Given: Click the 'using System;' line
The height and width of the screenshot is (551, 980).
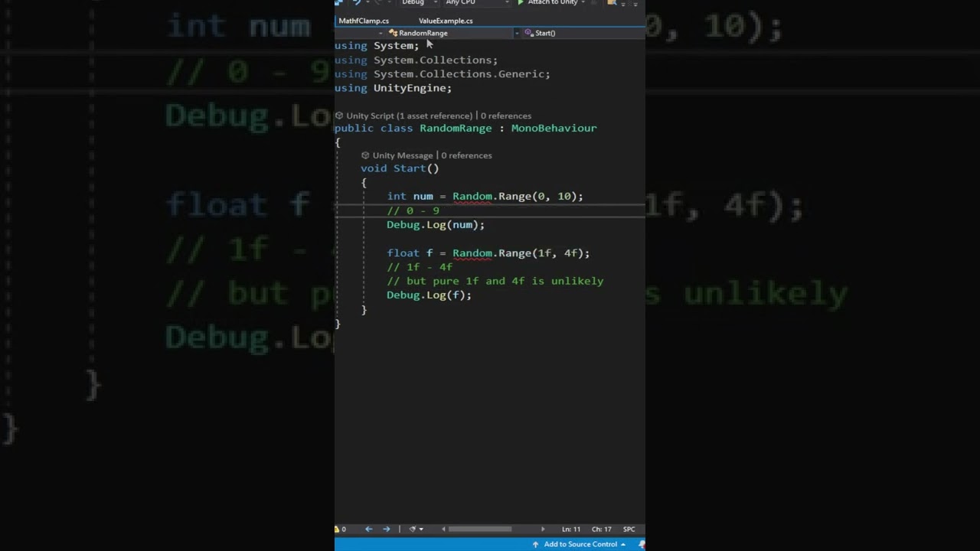Looking at the screenshot, I should (x=377, y=46).
